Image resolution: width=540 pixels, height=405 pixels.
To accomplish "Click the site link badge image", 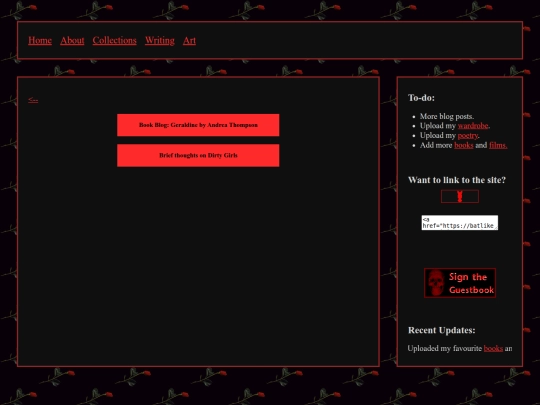I will click(460, 197).
